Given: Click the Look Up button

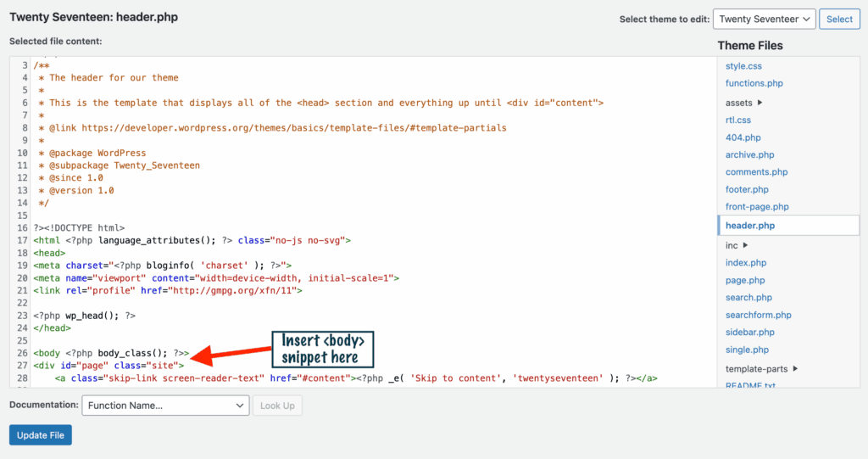Looking at the screenshot, I should coord(277,406).
